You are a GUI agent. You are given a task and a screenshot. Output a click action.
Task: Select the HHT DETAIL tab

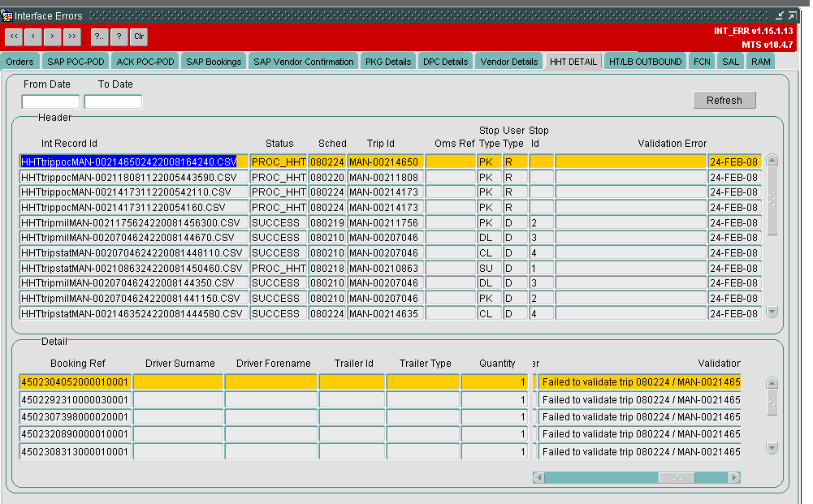pyautogui.click(x=573, y=62)
